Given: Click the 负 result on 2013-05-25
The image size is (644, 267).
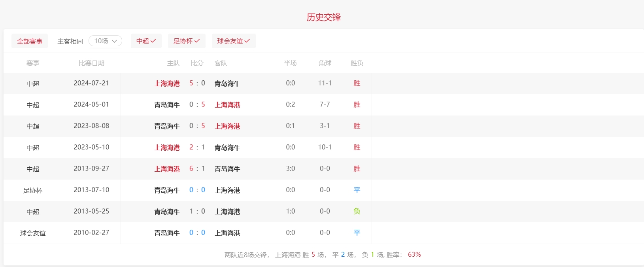Looking at the screenshot, I should (357, 212).
